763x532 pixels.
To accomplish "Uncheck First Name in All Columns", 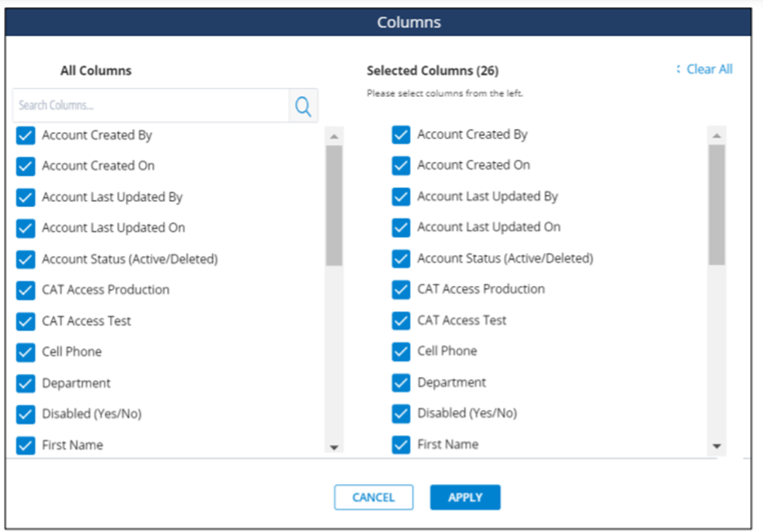I will (x=25, y=445).
